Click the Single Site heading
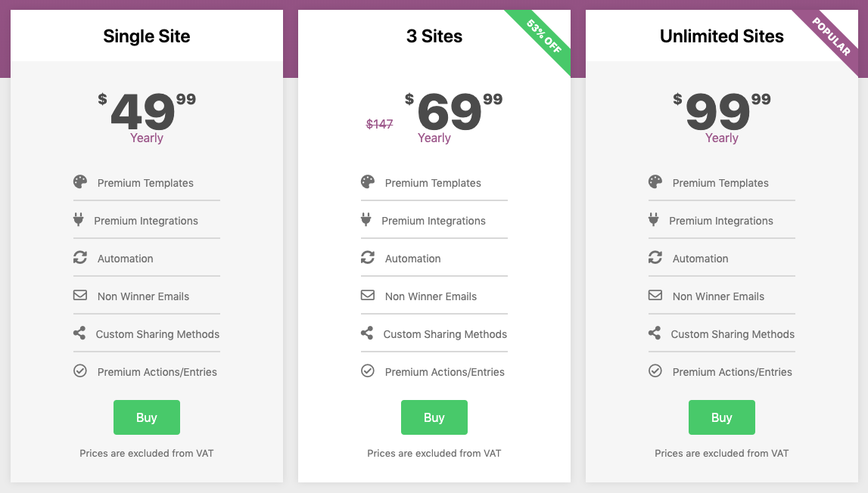Image resolution: width=868 pixels, height=493 pixels. pos(147,36)
